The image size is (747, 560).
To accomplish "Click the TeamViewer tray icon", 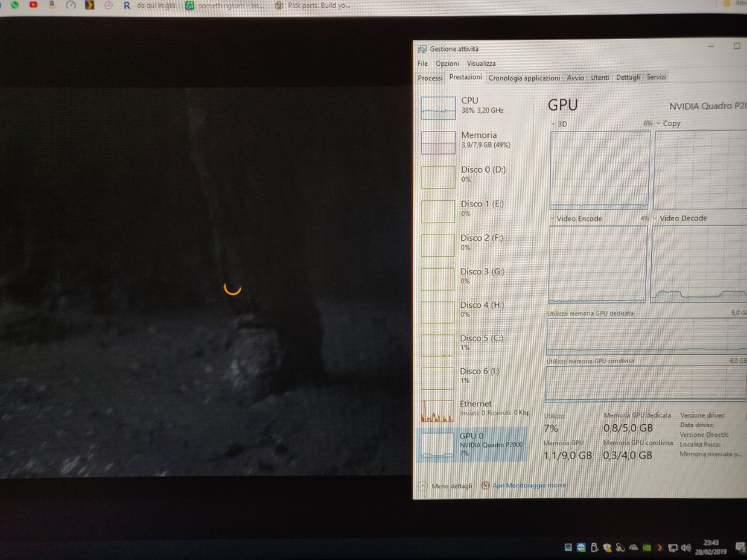I will click(x=581, y=547).
